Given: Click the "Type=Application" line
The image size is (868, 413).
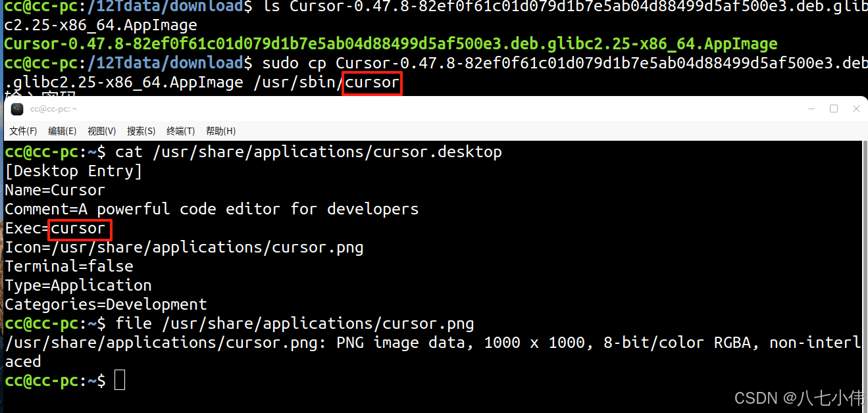Looking at the screenshot, I should 78,285.
